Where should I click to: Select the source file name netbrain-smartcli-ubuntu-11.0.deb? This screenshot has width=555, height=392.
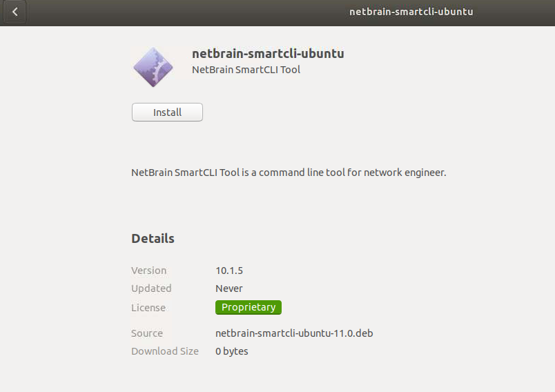294,333
